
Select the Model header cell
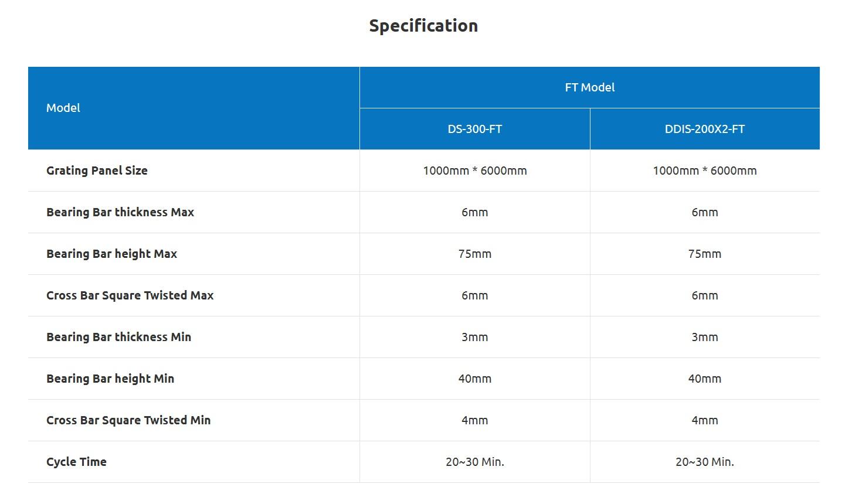63,108
